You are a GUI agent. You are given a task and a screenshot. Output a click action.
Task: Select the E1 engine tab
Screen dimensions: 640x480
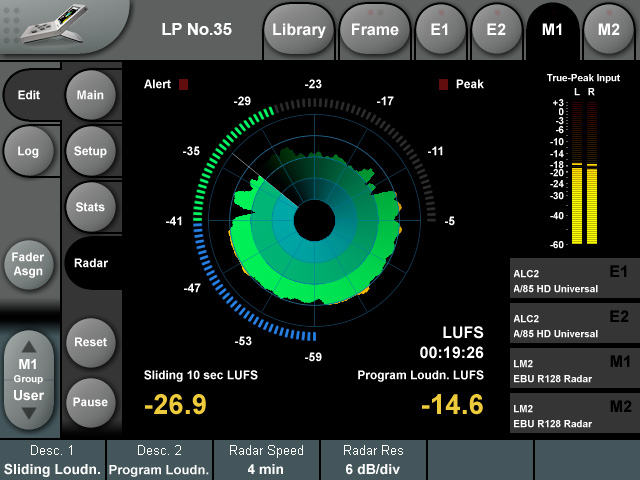[x=440, y=29]
